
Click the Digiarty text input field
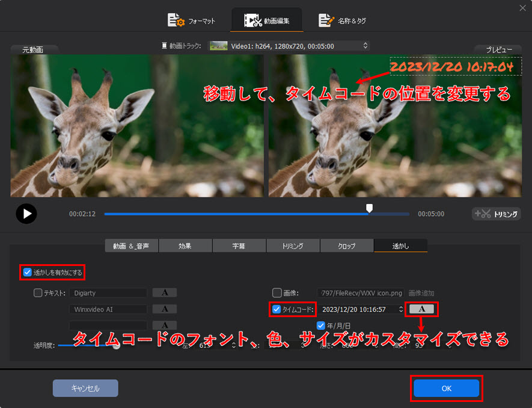point(108,293)
